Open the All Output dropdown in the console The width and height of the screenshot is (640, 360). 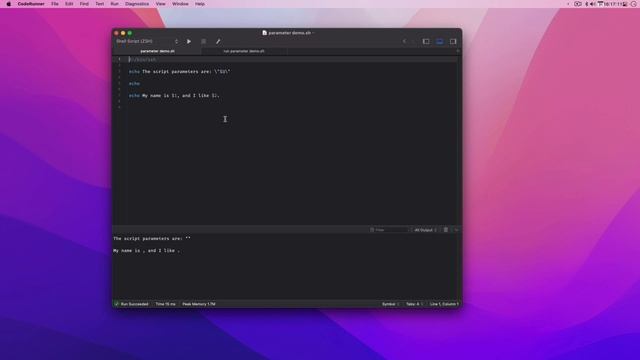425,230
